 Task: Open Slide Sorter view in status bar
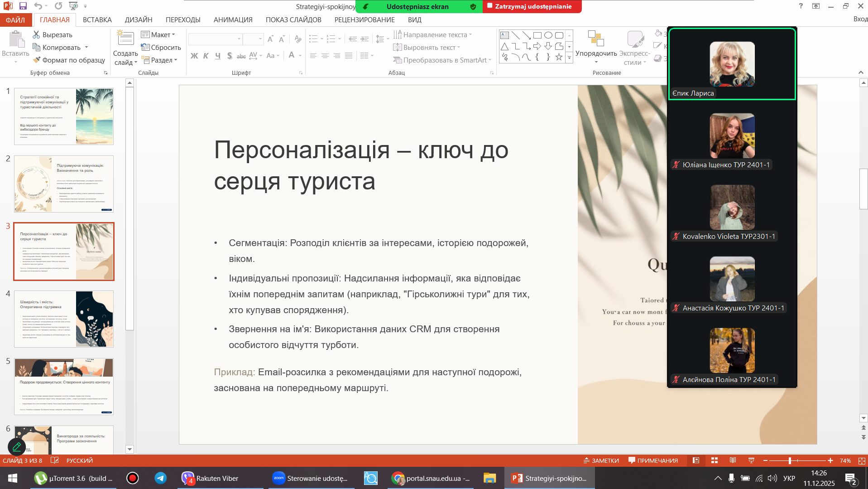715,460
